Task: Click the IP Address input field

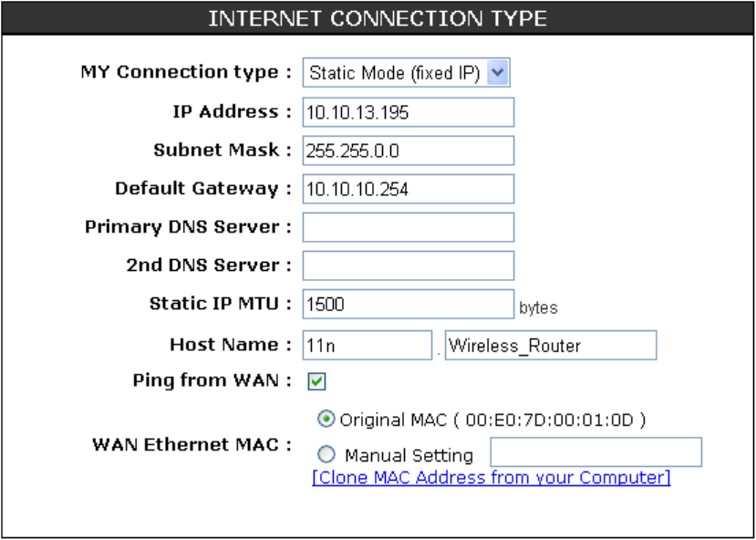Action: [408, 112]
